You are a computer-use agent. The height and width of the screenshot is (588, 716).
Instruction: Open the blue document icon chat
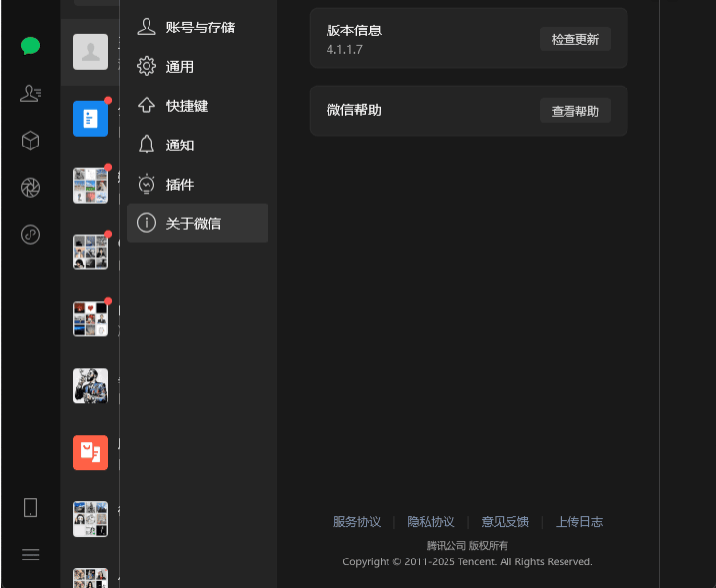tap(90, 119)
